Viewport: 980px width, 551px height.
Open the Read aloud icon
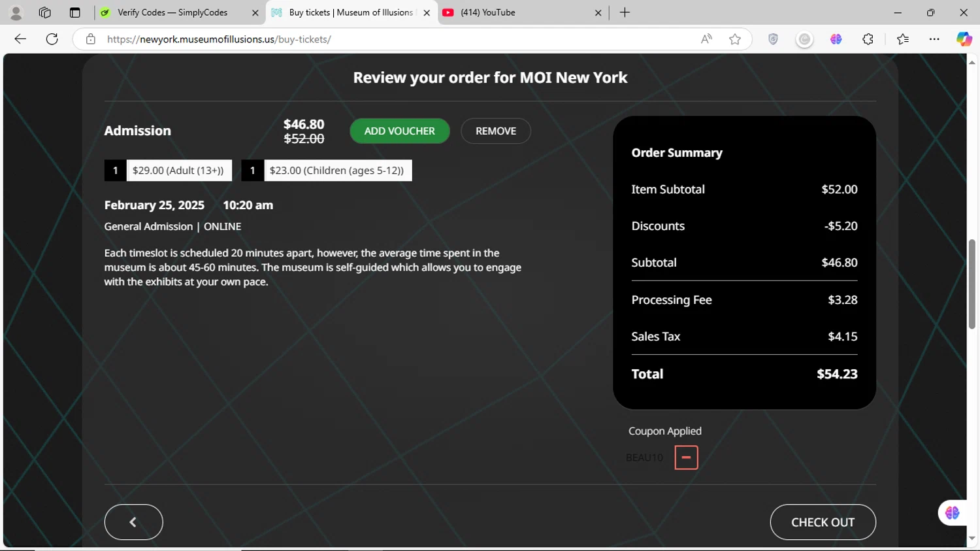tap(706, 39)
